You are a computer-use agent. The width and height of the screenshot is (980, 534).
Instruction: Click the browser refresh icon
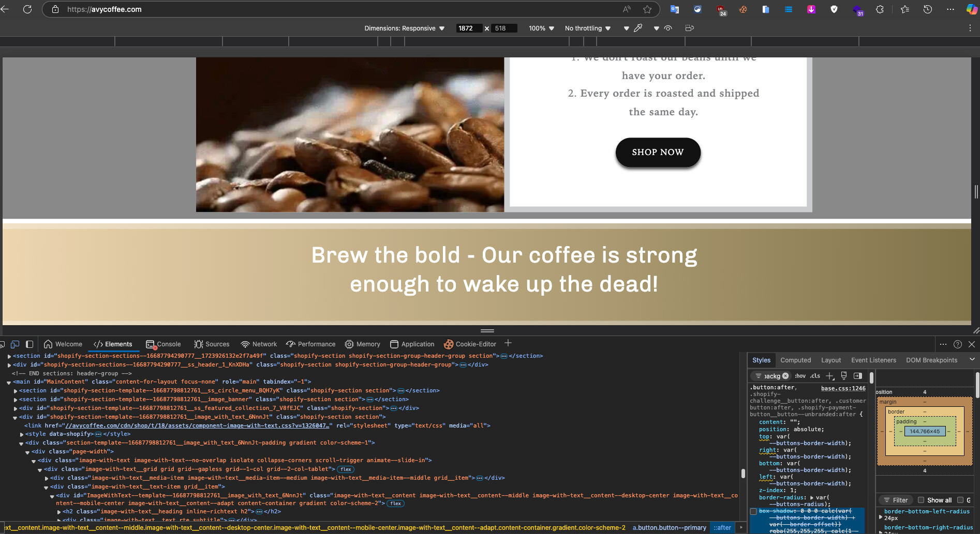pyautogui.click(x=27, y=9)
